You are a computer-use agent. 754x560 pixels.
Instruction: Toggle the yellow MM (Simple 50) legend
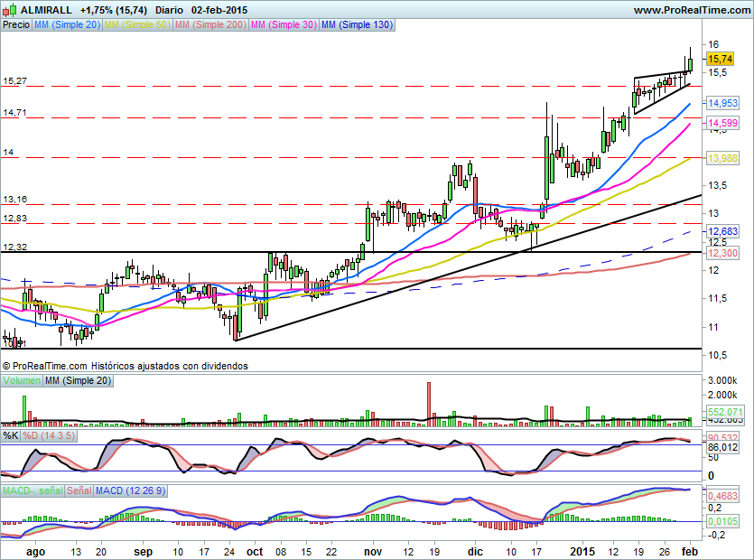coord(136,25)
